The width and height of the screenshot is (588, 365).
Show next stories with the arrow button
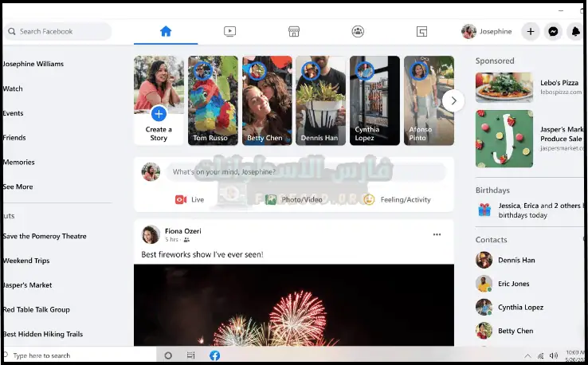pyautogui.click(x=453, y=100)
